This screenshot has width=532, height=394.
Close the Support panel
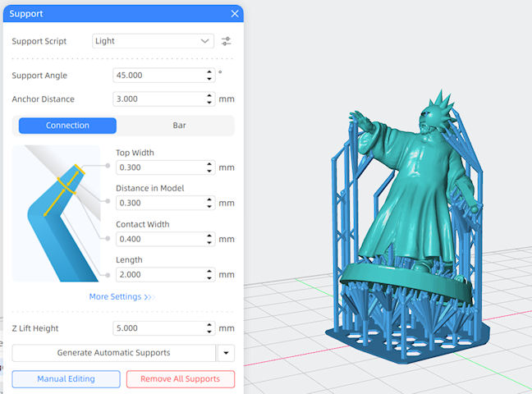pyautogui.click(x=236, y=14)
